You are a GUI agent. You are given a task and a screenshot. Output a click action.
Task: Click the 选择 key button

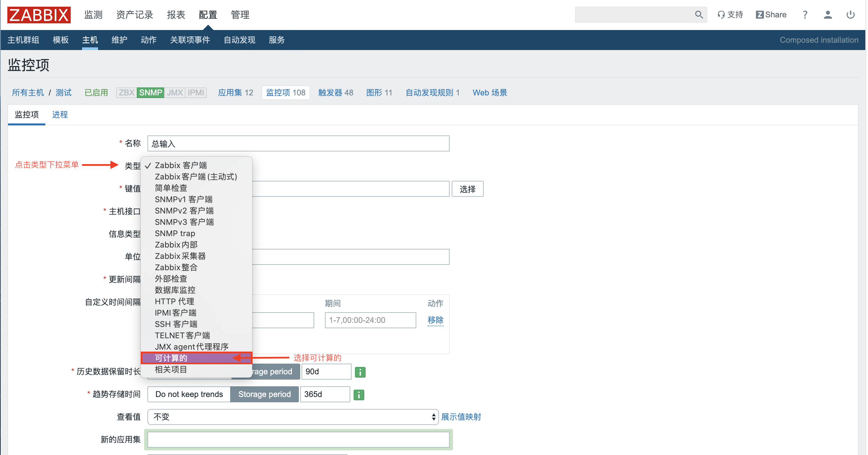467,189
